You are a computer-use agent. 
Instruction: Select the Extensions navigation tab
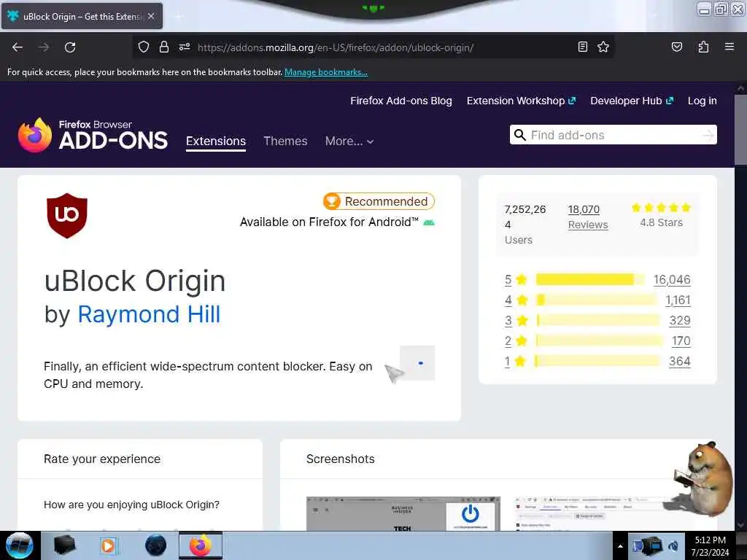(216, 141)
